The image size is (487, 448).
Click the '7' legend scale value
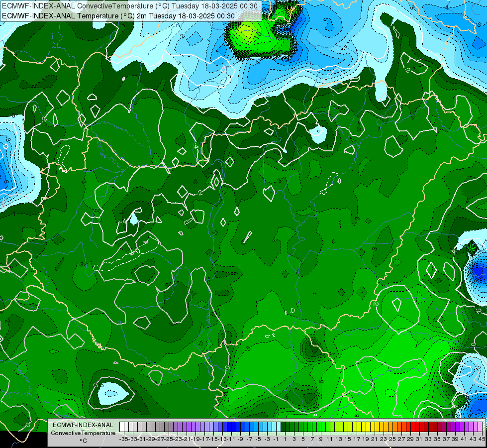[x=312, y=440]
